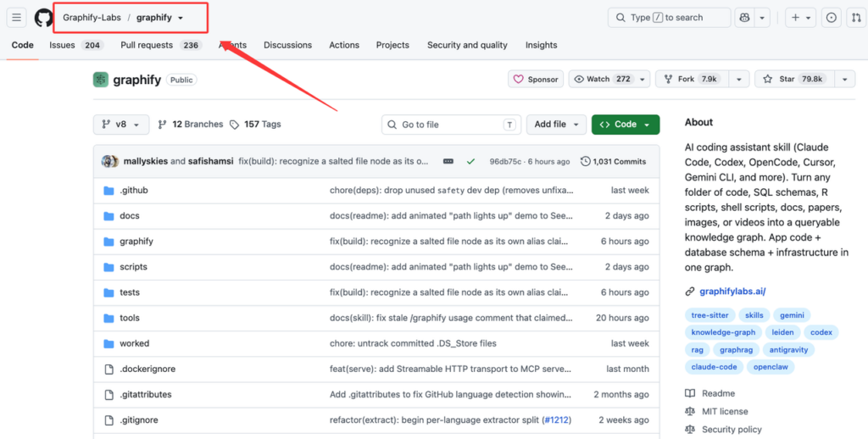This screenshot has width=868, height=439.
Task: Select the antigravity topic tag
Action: point(788,349)
